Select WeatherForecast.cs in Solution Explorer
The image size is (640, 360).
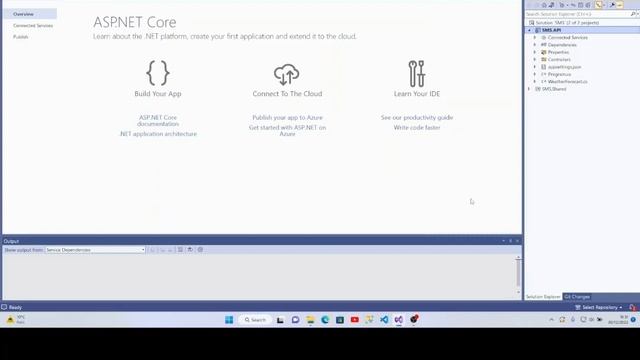pyautogui.click(x=567, y=82)
